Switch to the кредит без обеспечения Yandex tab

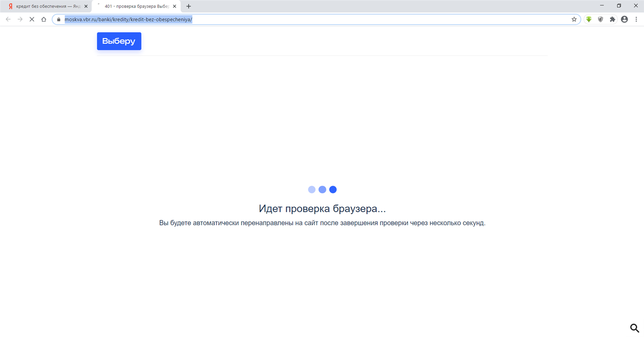coord(46,6)
